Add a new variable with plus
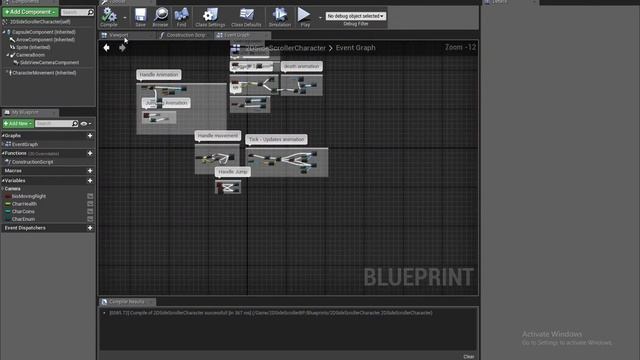 (x=90, y=180)
